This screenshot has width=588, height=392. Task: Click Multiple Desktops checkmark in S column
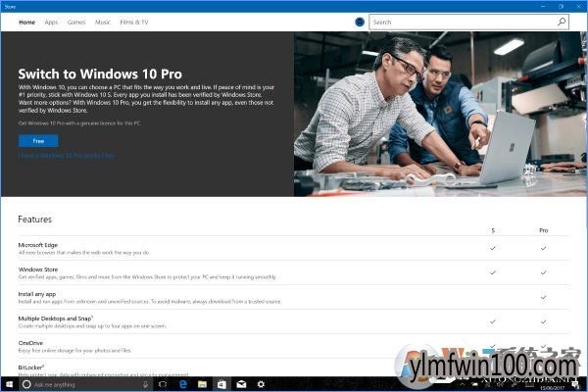(493, 321)
